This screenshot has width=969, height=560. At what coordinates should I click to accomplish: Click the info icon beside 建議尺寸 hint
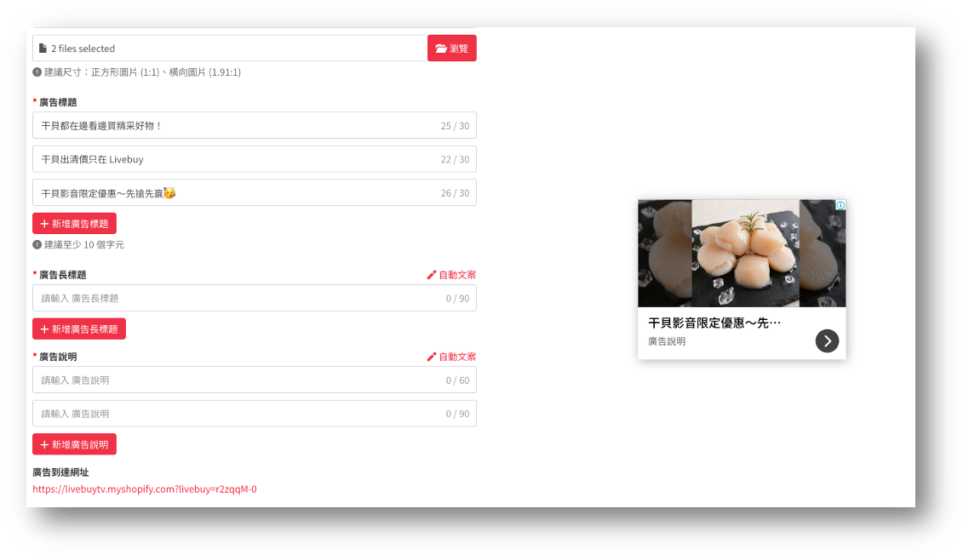[x=37, y=72]
